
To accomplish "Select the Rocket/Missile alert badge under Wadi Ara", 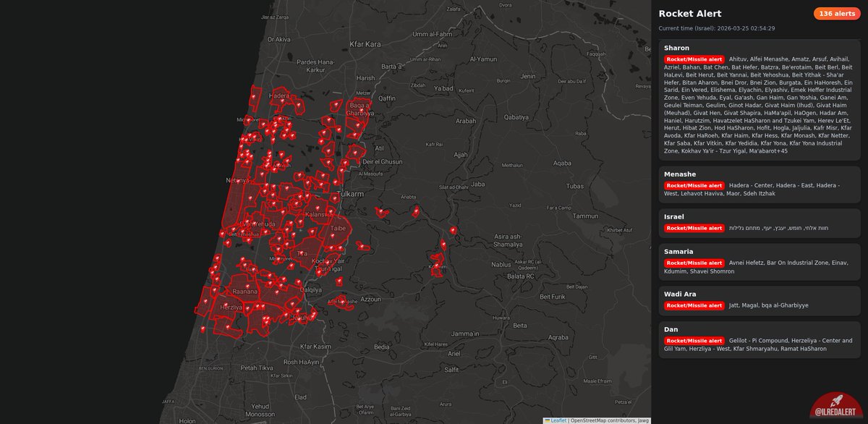I will (x=694, y=306).
